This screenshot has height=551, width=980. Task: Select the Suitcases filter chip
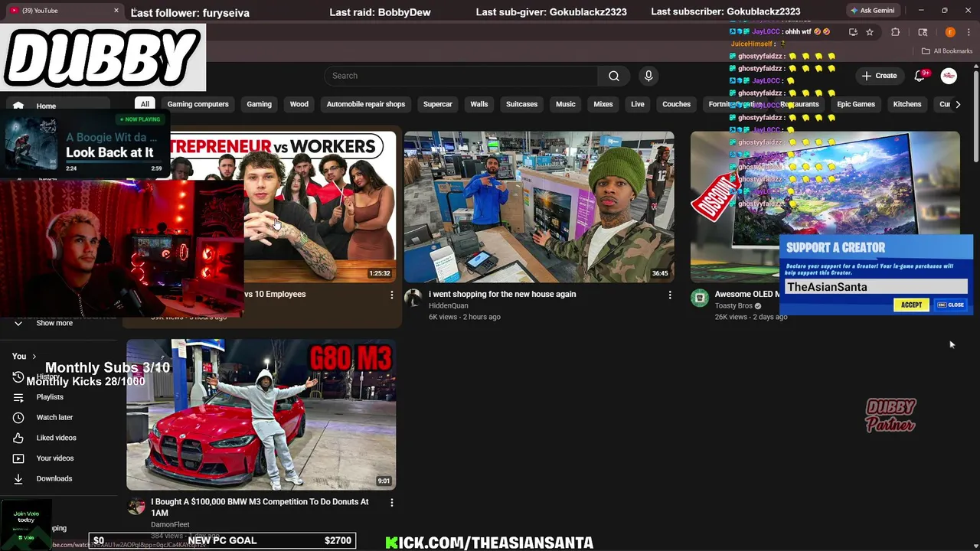(x=521, y=104)
